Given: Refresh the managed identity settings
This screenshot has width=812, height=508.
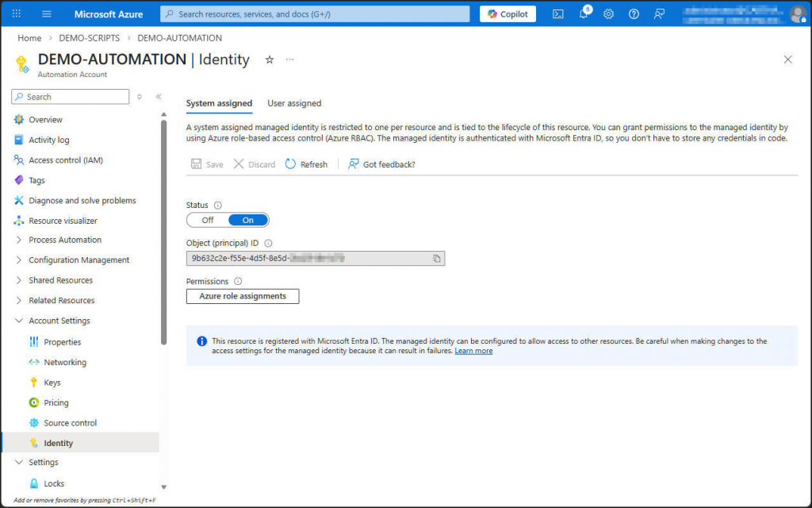Looking at the screenshot, I should point(307,164).
